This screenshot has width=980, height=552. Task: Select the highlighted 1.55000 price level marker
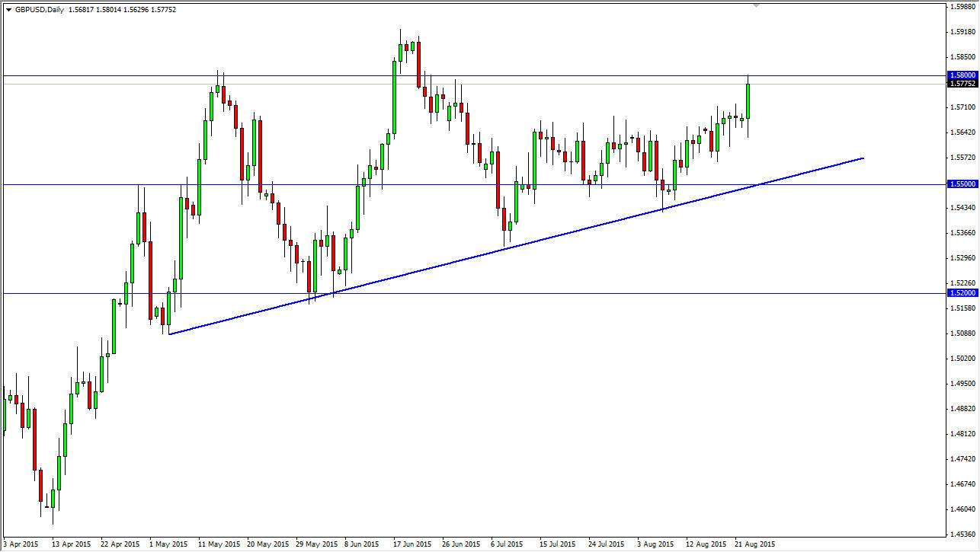click(x=962, y=183)
